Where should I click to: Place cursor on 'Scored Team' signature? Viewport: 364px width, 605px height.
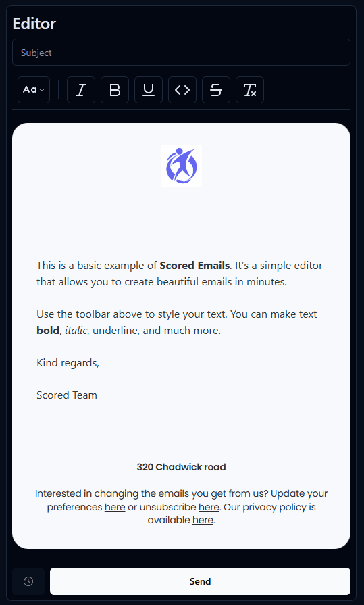coord(67,395)
